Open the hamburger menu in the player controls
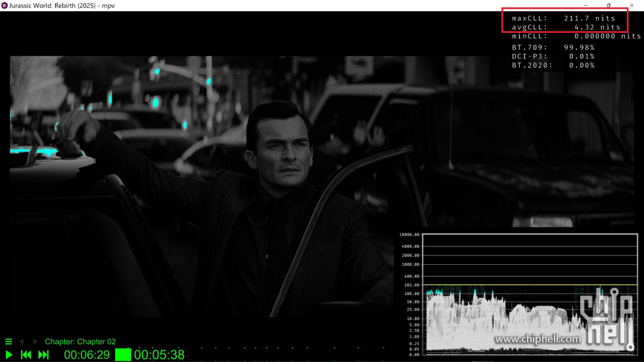644x362 pixels. [9, 342]
